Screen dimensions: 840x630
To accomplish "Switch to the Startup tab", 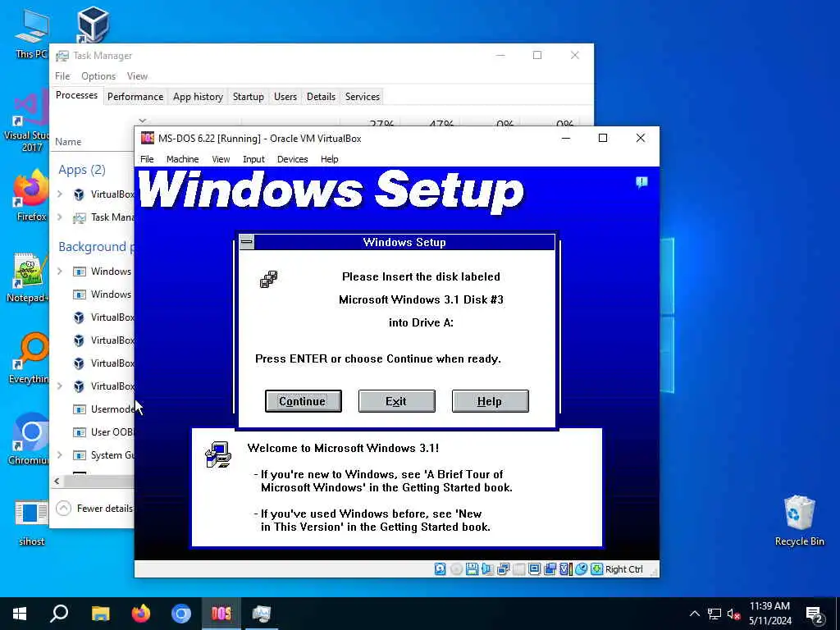I will (248, 97).
